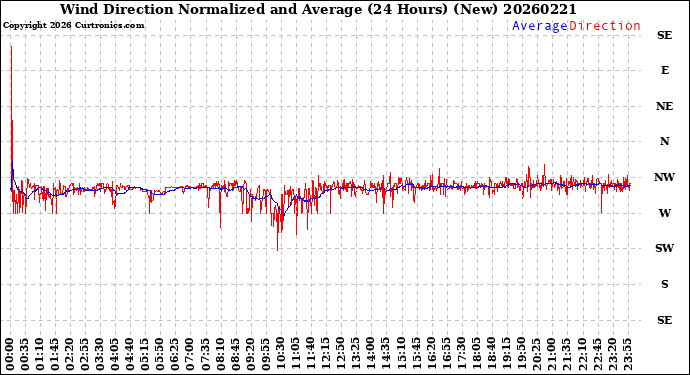Screen dimensions: 690x375
Task: Click the 23:55 time label
Action: (x=627, y=355)
